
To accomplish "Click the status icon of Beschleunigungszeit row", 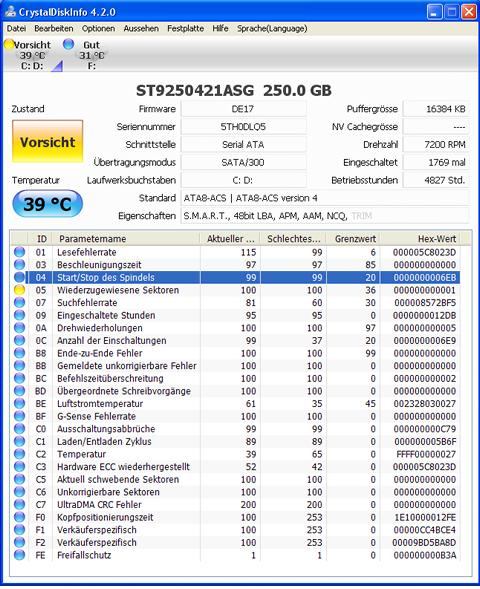I will pos(20,264).
